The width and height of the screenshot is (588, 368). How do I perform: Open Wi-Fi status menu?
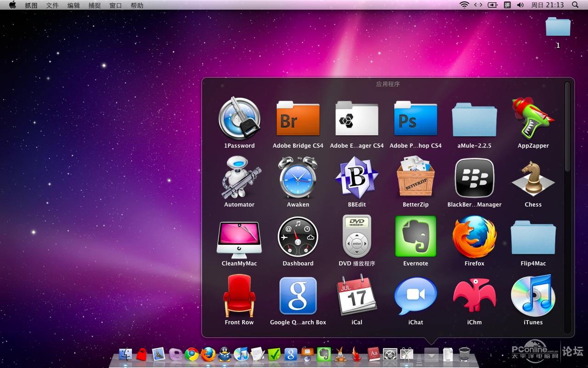click(464, 5)
